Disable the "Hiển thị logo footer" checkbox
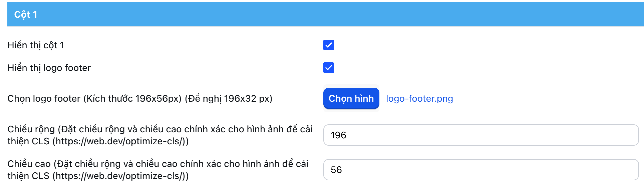The width and height of the screenshot is (644, 184). (329, 68)
